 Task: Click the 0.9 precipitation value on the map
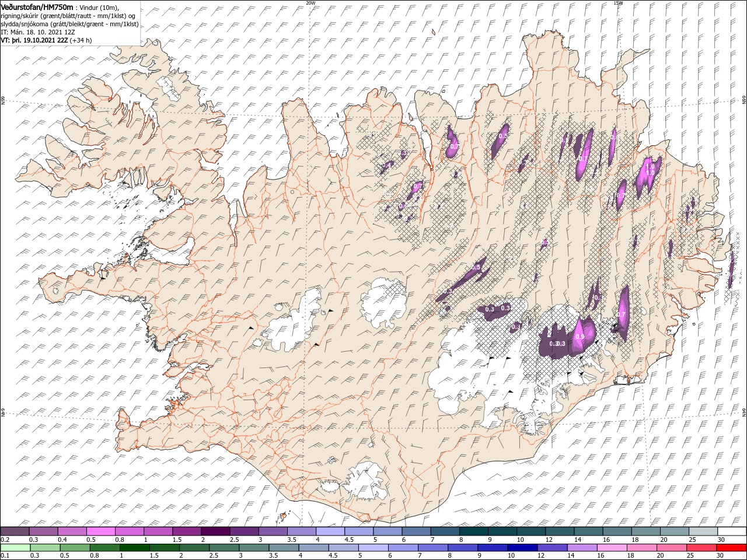[x=580, y=337]
